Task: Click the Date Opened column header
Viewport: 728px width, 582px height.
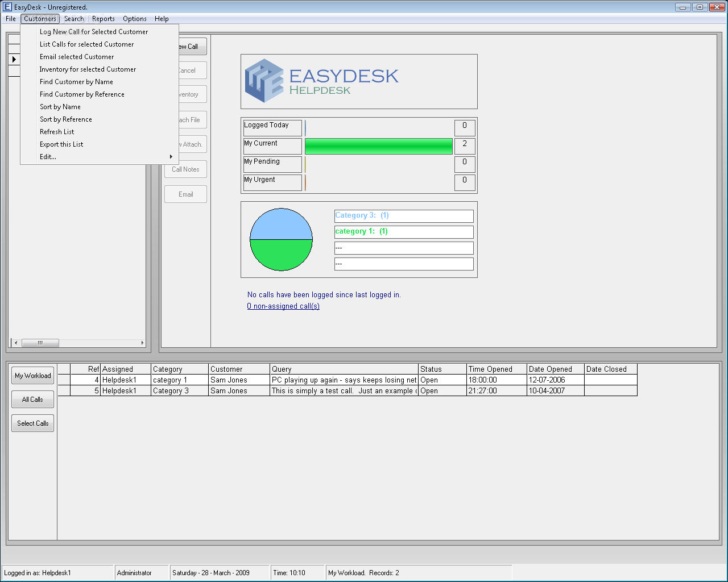Action: pyautogui.click(x=556, y=369)
